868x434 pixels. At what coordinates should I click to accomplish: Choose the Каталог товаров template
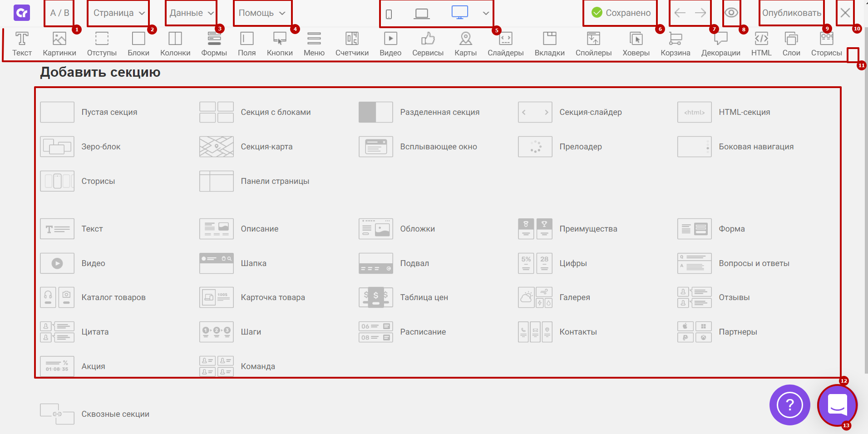coord(93,297)
